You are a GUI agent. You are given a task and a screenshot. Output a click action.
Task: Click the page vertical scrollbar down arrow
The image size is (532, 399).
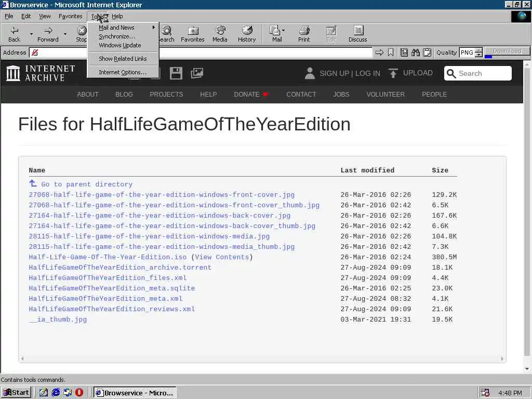527,368
